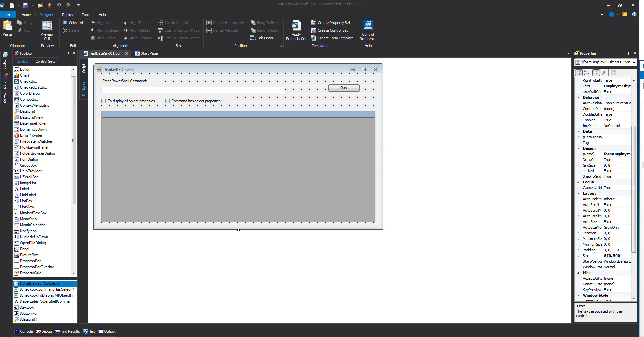Open the Find Results panel
The height and width of the screenshot is (337, 644).
click(x=68, y=331)
